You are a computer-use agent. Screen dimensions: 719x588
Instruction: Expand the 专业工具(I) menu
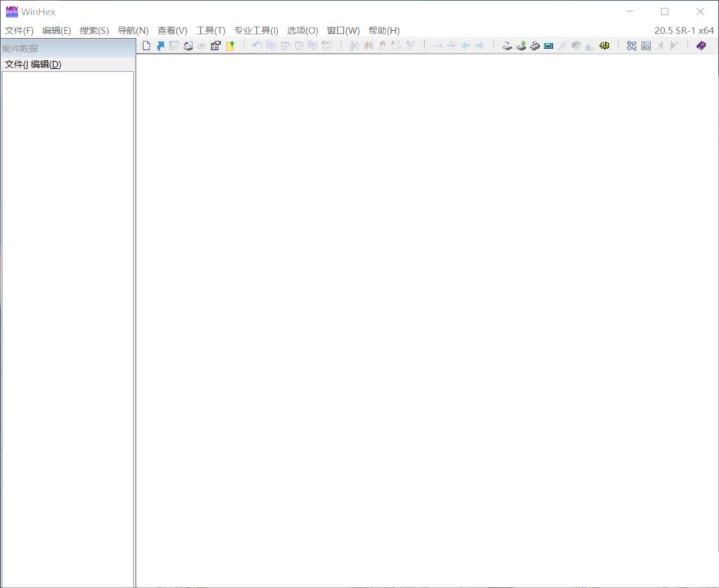256,31
